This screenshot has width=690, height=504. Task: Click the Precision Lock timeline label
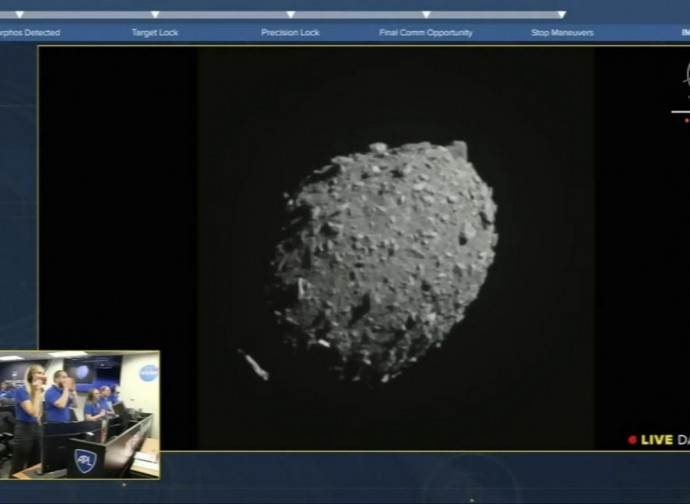click(290, 33)
